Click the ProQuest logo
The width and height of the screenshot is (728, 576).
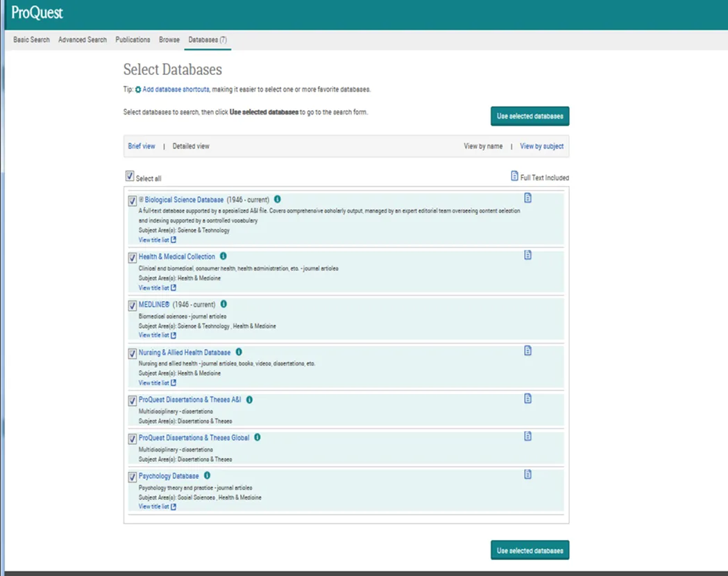[37, 13]
